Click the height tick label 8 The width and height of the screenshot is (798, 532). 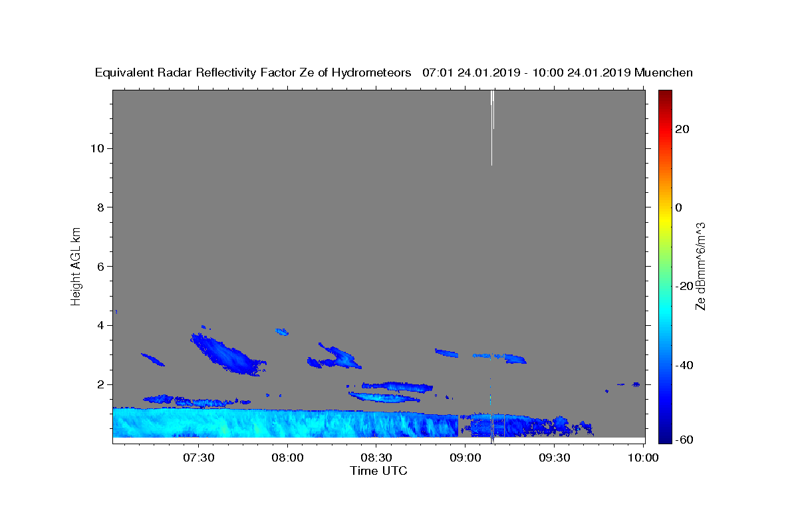tap(100, 207)
